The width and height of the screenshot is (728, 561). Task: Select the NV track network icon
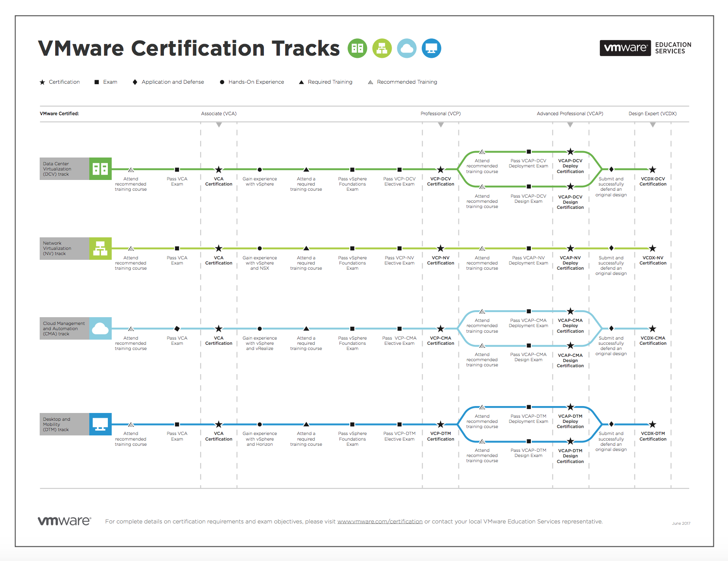[100, 249]
